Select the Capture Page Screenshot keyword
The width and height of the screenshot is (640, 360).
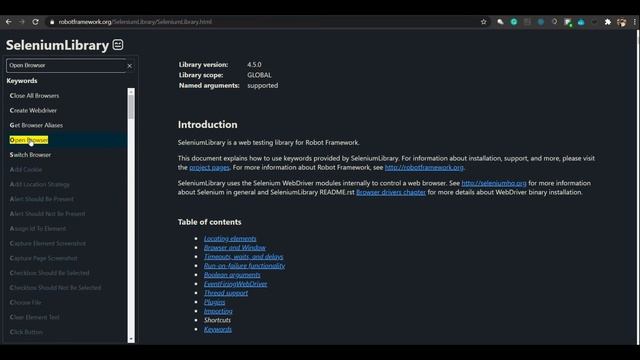point(43,258)
